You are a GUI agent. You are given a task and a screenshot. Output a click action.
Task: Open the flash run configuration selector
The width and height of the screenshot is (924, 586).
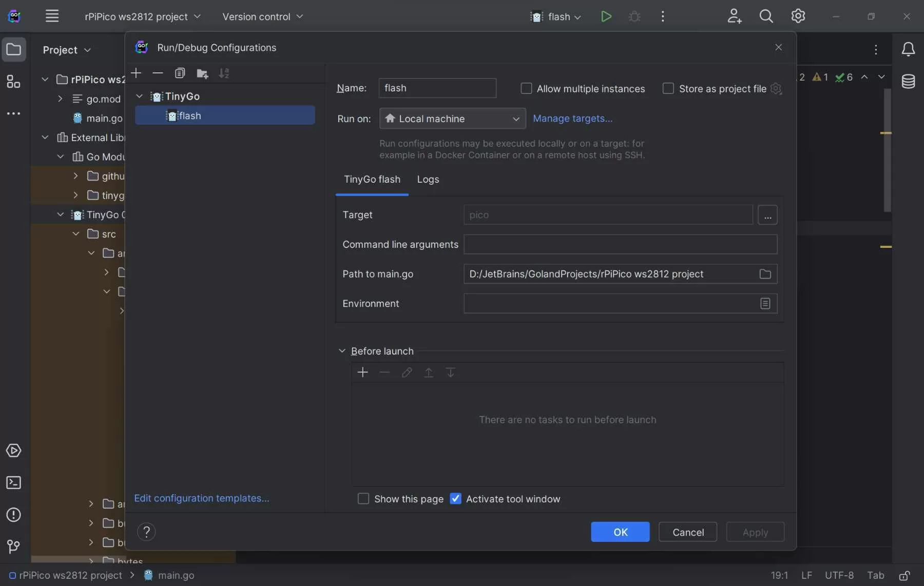[x=556, y=16]
